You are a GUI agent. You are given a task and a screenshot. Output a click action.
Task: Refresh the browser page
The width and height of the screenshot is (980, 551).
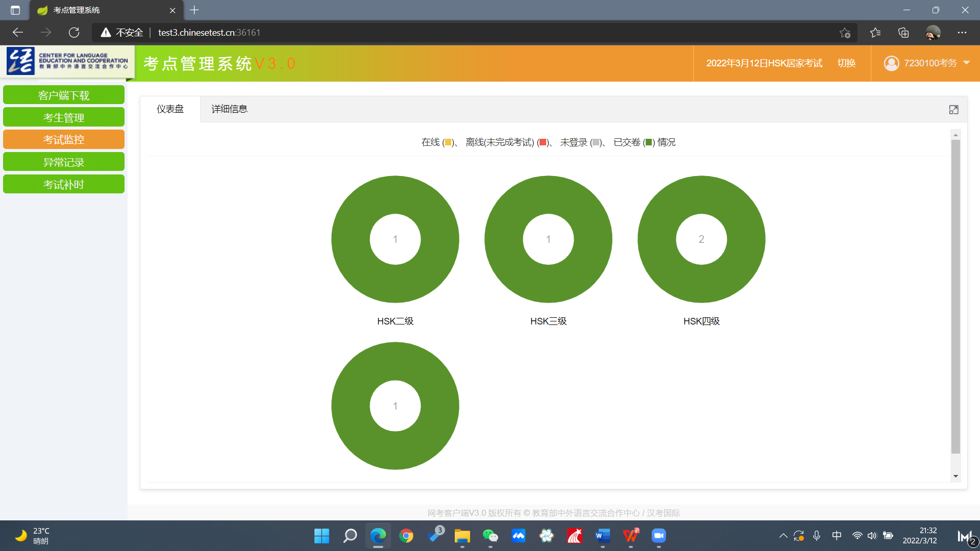click(x=74, y=33)
